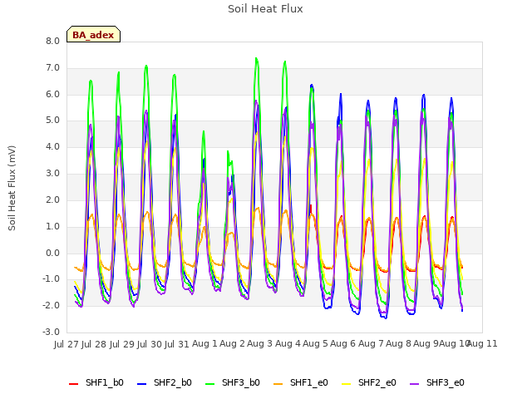Viewport: 532px width, 399px height.
Task: Click the Aug 6 x-axis date label
Action: coord(342,343)
